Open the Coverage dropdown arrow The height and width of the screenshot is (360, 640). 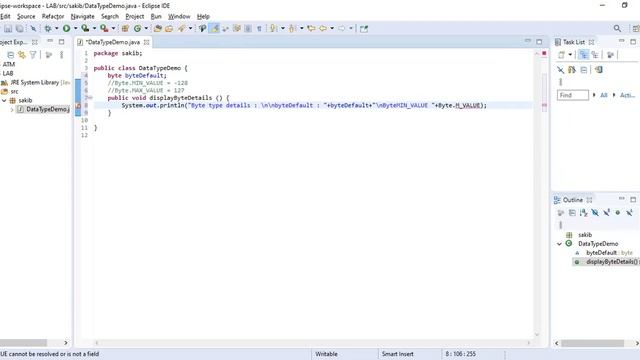click(x=94, y=29)
